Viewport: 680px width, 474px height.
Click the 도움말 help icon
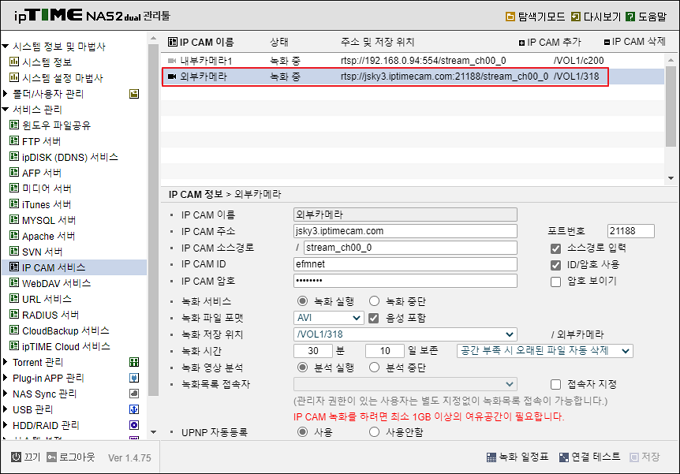click(631, 16)
